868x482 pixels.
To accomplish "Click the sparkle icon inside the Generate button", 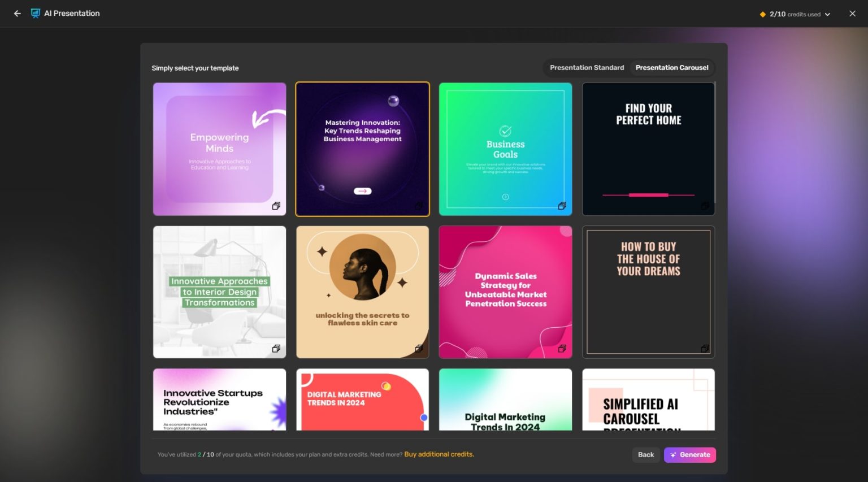I will pos(673,454).
